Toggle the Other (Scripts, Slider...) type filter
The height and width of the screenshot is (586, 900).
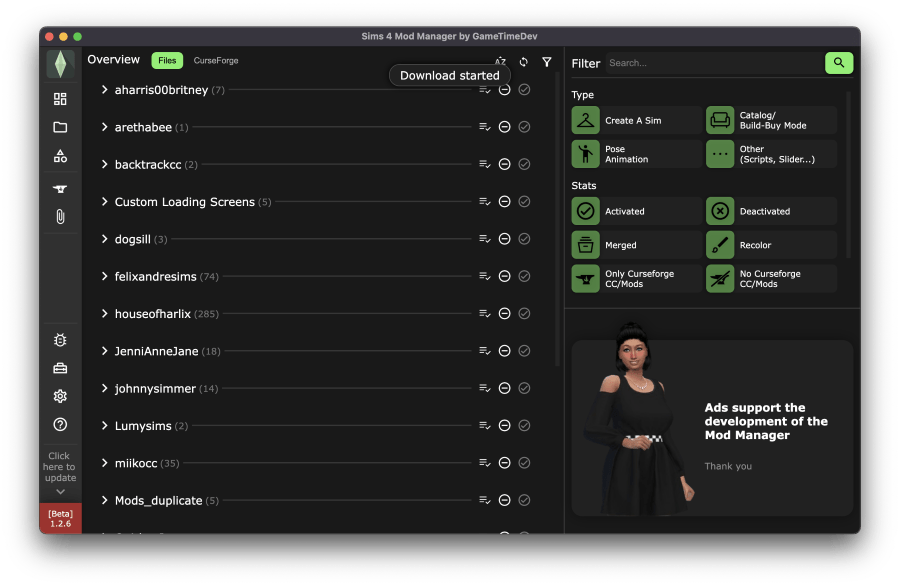pyautogui.click(x=771, y=154)
